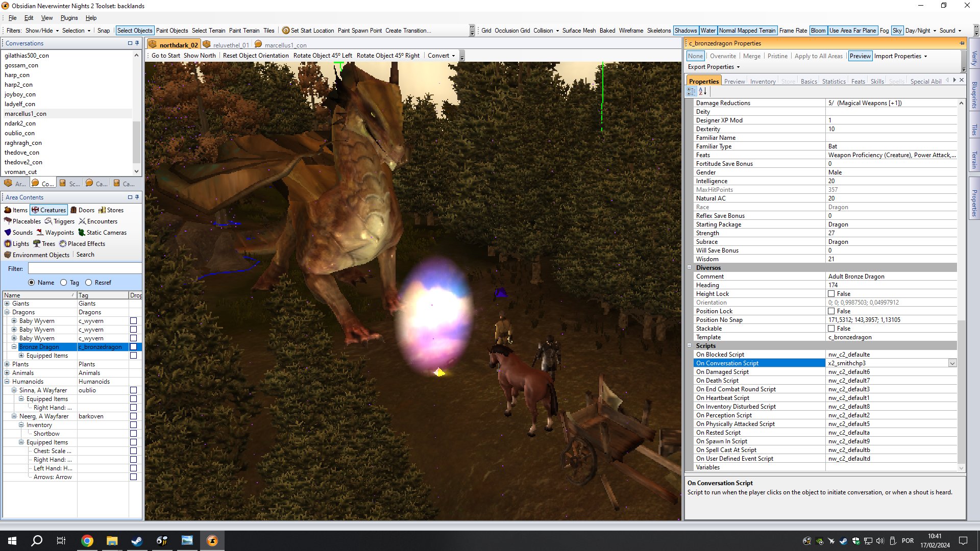Check Drop box for Shortbow row
This screenshot has height=551, width=980.
[x=133, y=434]
